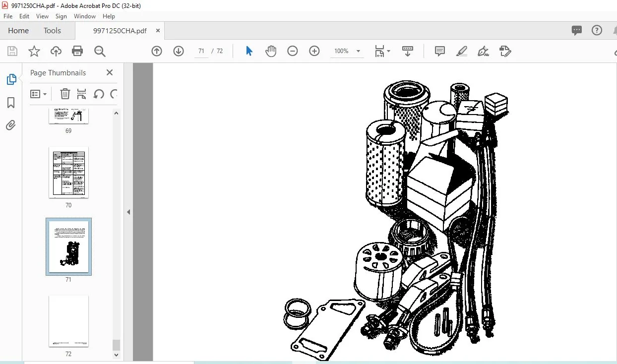Open thumbnail options menu dropdown
This screenshot has width=617, height=364.
coord(38,94)
